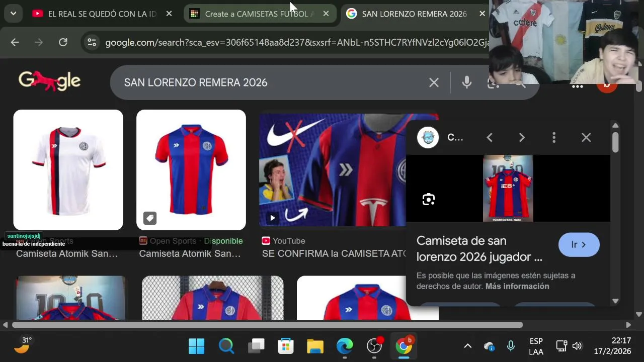Switch to the EL REAL SE QUEDÓ YouTube tab
This screenshot has width=644, height=362.
(x=102, y=14)
